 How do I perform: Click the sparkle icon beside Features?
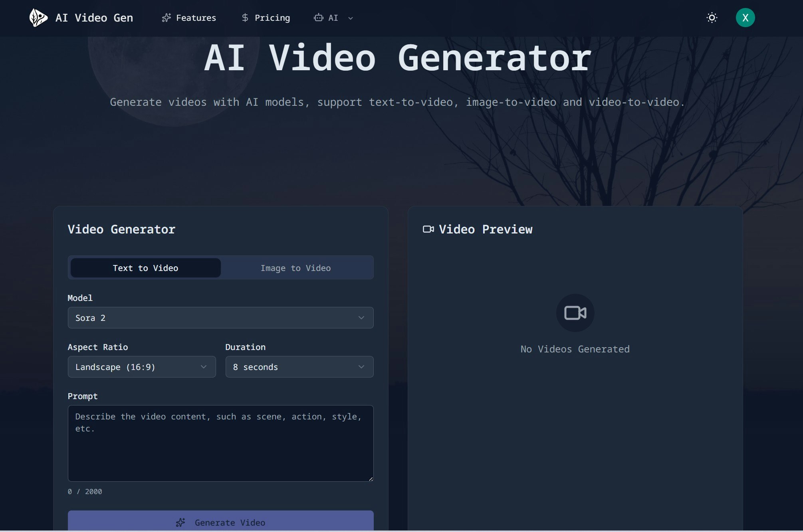tap(166, 18)
